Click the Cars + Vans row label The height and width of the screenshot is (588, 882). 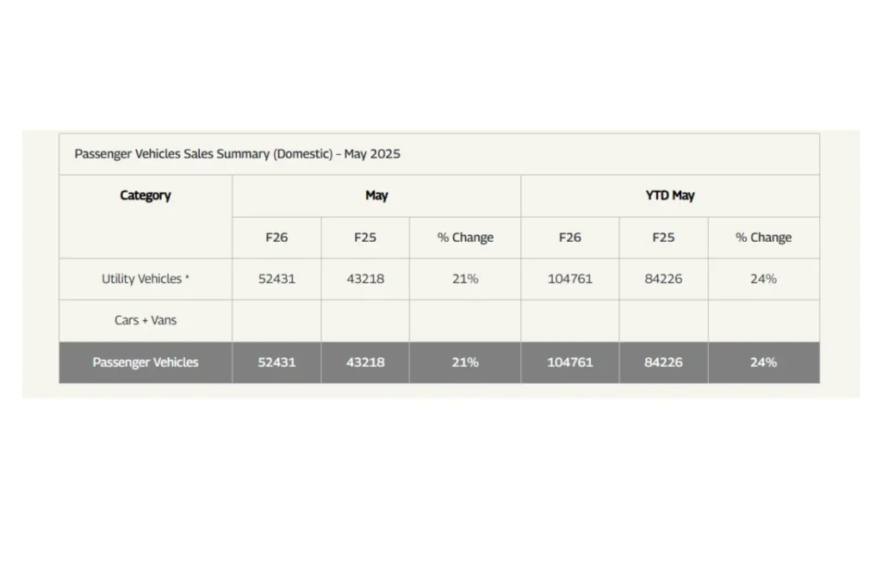[x=146, y=320]
